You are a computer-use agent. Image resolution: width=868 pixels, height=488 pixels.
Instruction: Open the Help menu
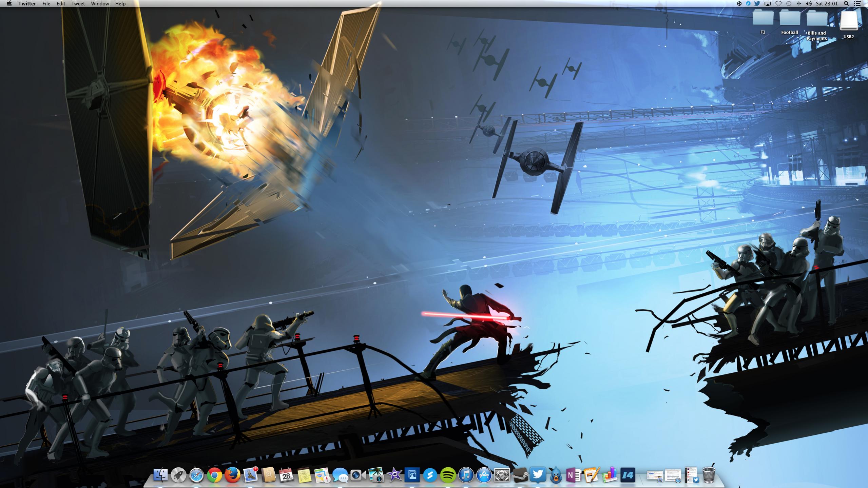click(120, 3)
